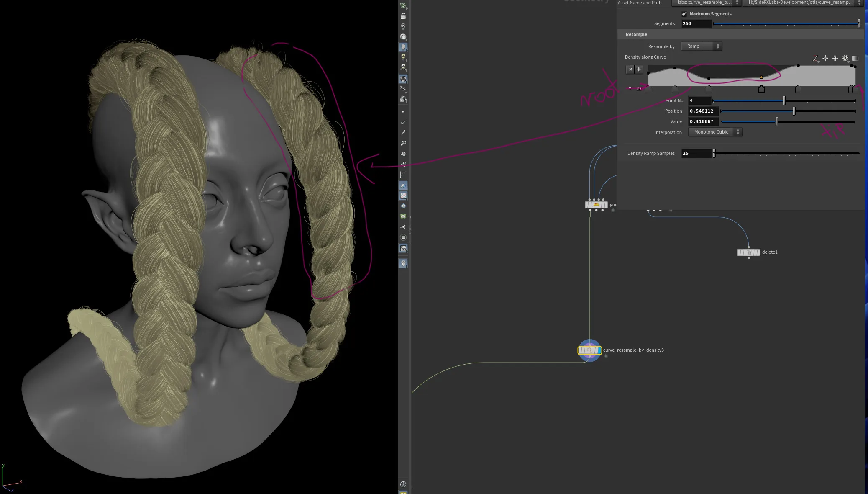Viewport: 868px width, 494px height.
Task: Click the lock flag under curve_resample_by_density3
Action: tap(606, 356)
